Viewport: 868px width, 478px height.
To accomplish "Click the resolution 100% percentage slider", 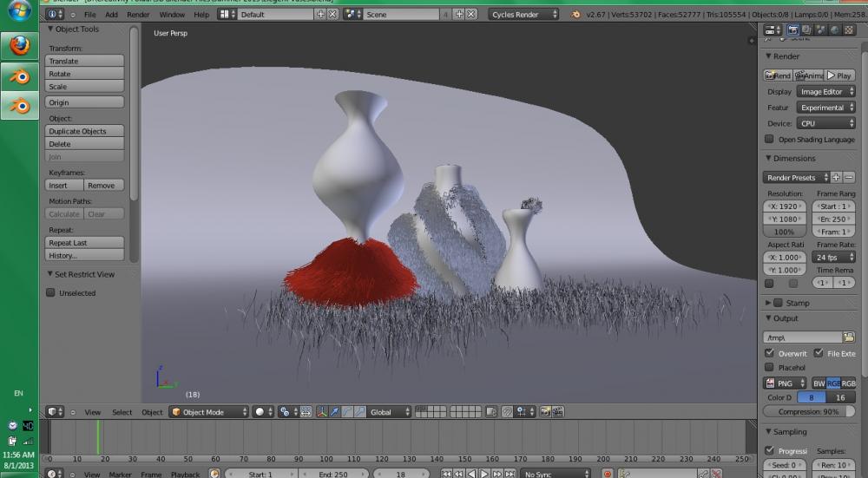I will tap(785, 232).
